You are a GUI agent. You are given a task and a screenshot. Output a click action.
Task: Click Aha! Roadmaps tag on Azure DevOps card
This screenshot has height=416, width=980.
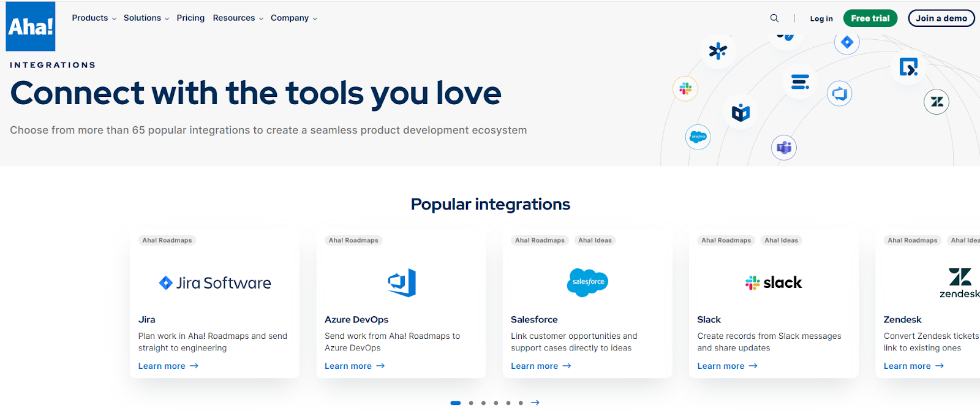pyautogui.click(x=353, y=240)
